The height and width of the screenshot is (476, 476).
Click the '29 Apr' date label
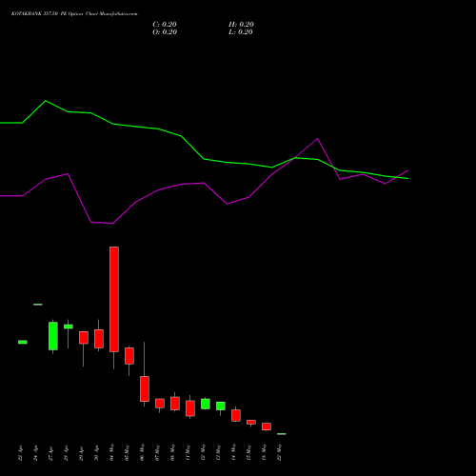[x=82, y=453]
